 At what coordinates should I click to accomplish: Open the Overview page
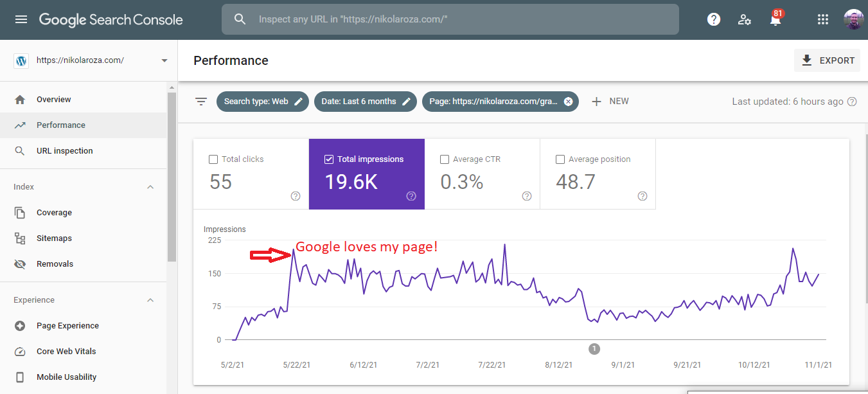[84, 100]
